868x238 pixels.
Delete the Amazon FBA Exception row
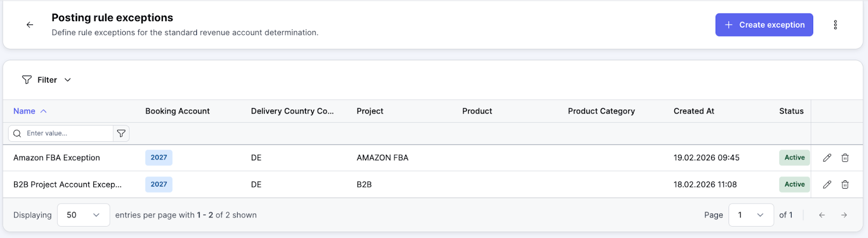tap(845, 158)
